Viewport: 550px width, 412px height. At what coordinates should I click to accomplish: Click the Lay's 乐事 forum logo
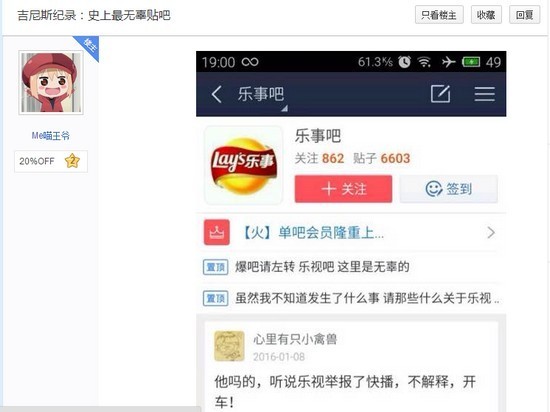[x=243, y=165]
